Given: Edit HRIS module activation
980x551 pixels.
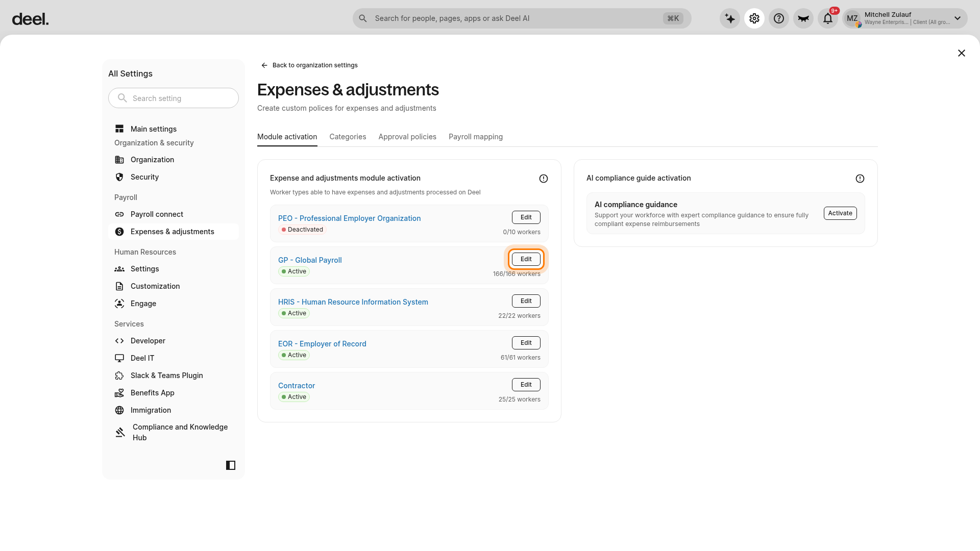Looking at the screenshot, I should point(526,301).
